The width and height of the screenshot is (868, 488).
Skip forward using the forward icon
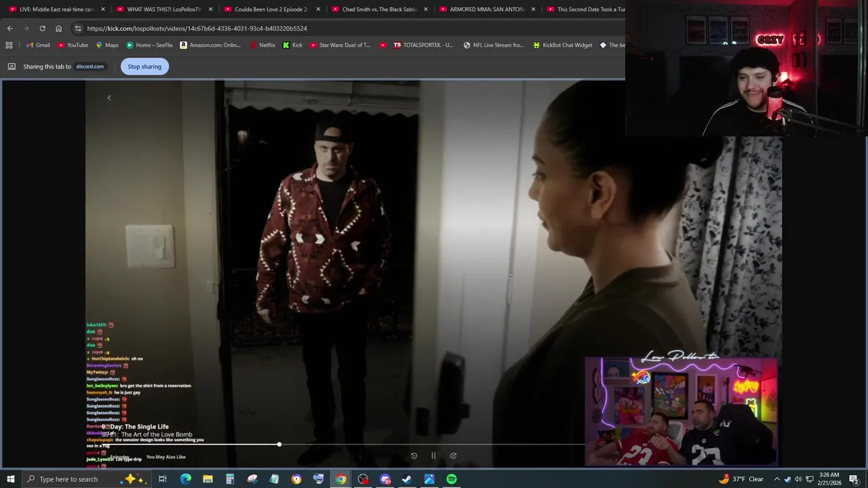click(x=453, y=455)
